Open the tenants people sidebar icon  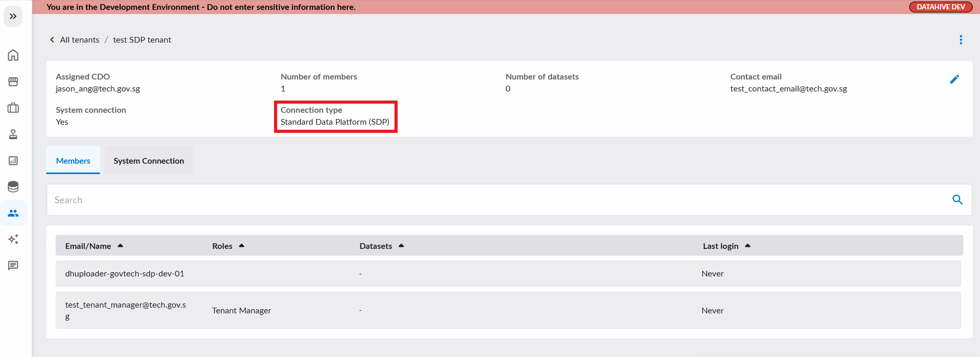point(13,213)
